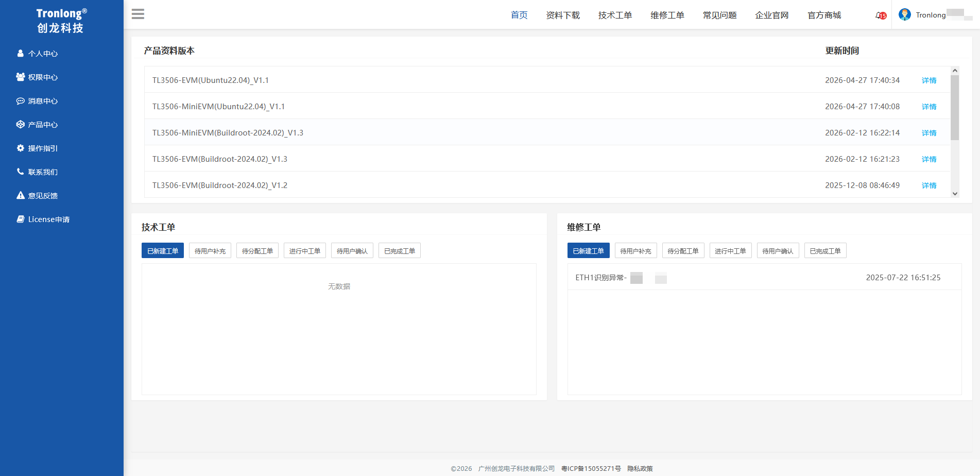Click the 权限中心 users icon
The height and width of the screenshot is (476, 980).
tap(21, 77)
